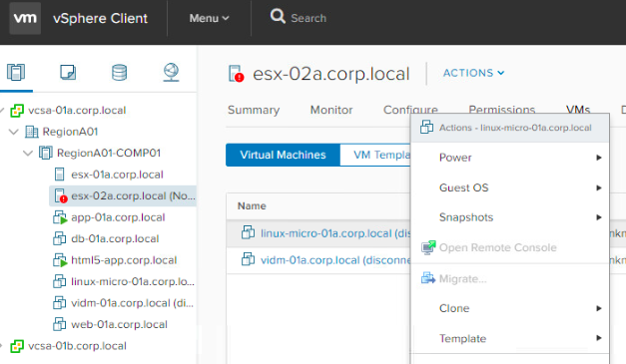
Task: Select web-01a.corp.local in tree
Action: coord(119,324)
